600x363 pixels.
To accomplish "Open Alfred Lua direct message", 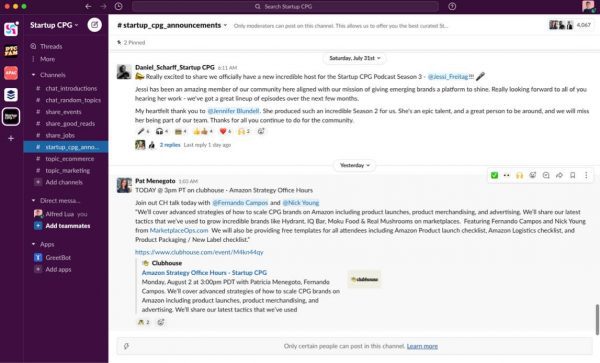I will click(x=61, y=214).
